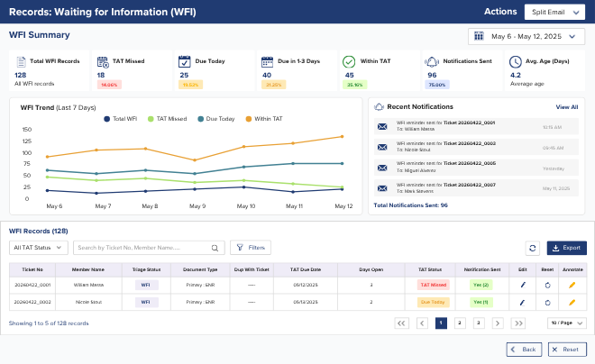Go to next page of records
Image resolution: width=595 pixels, height=364 pixels.
(498, 323)
